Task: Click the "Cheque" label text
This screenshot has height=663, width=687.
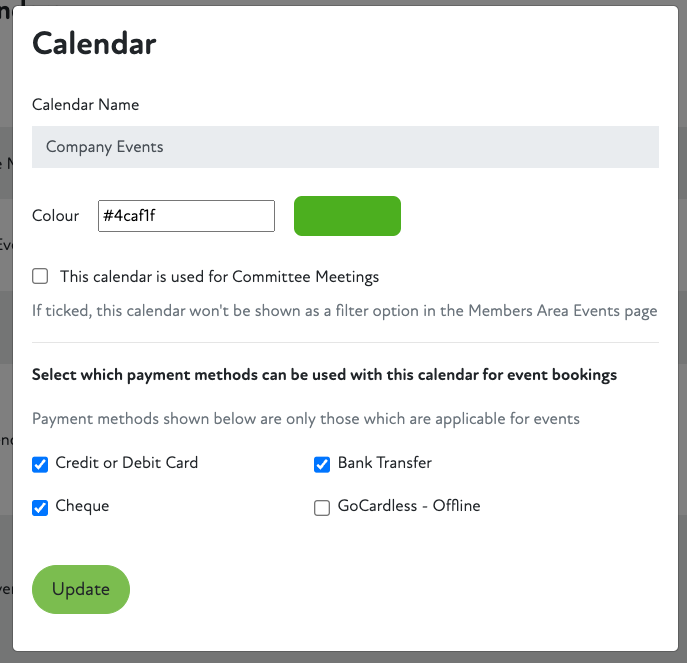Action: 83,506
